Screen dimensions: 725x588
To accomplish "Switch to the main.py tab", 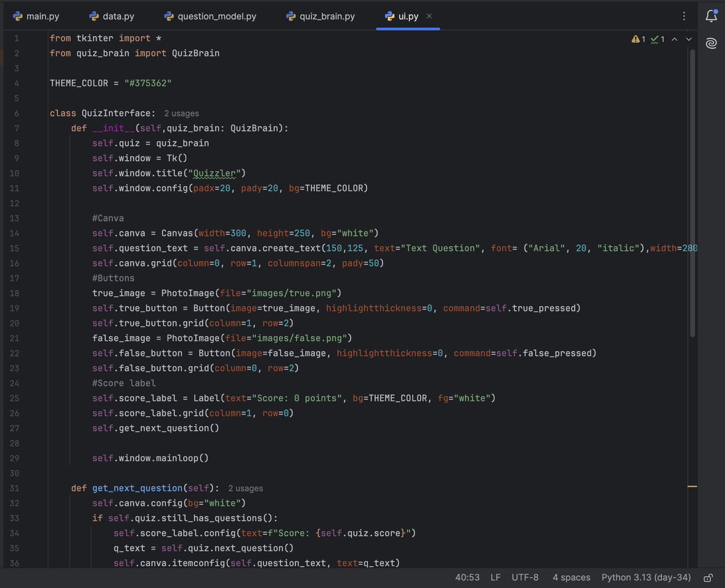I will [x=36, y=16].
